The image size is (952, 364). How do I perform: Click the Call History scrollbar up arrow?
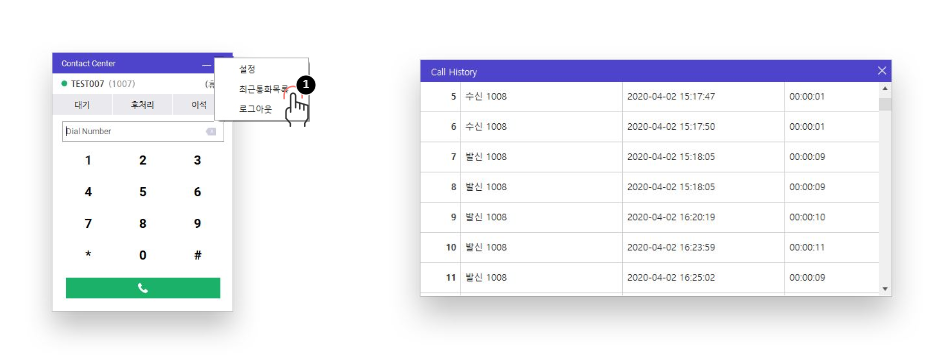click(885, 89)
